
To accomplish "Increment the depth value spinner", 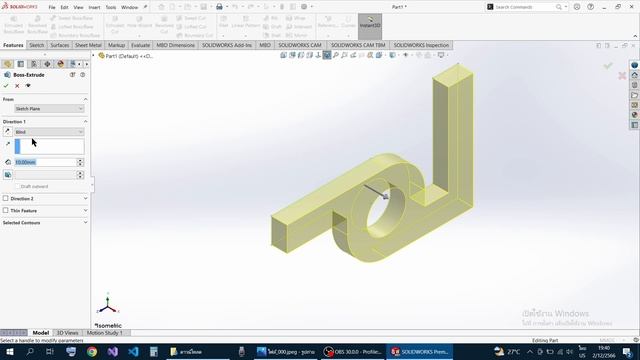I will point(80,160).
